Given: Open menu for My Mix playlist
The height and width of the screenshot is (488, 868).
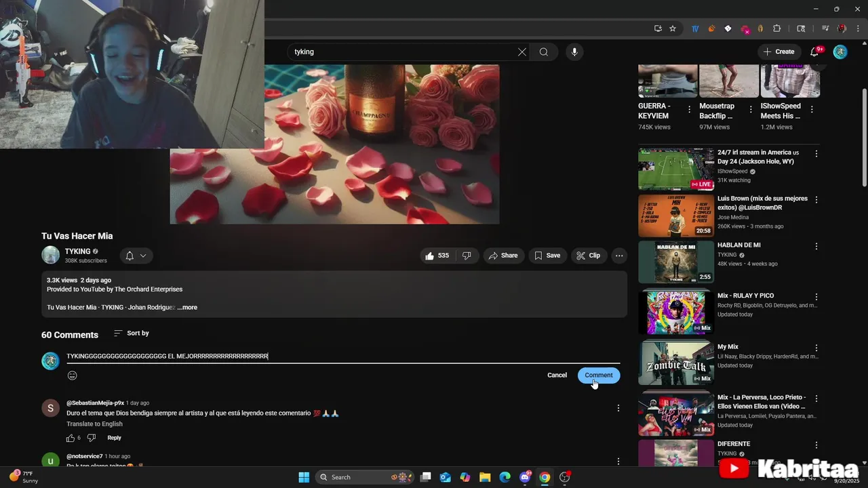Looking at the screenshot, I should click(816, 348).
